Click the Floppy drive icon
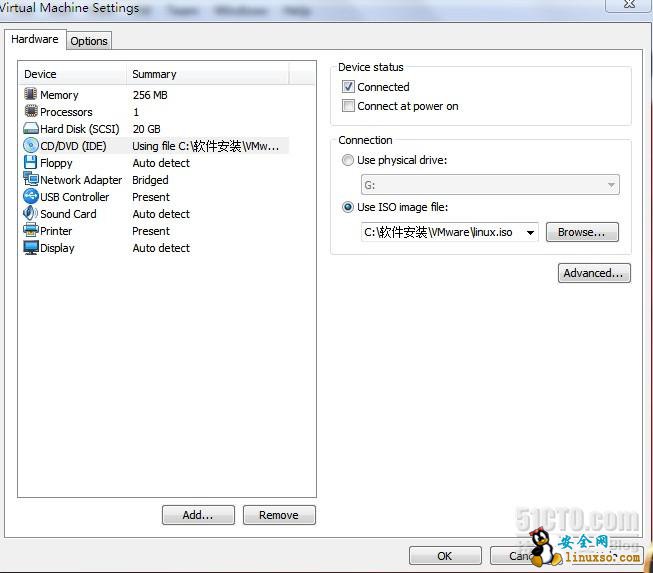This screenshot has height=573, width=653. 31,163
